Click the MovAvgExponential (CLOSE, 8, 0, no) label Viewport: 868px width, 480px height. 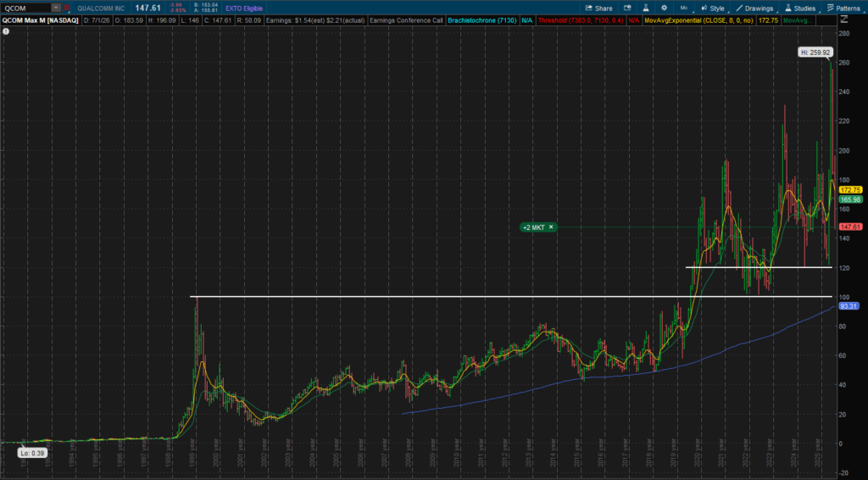pos(698,20)
